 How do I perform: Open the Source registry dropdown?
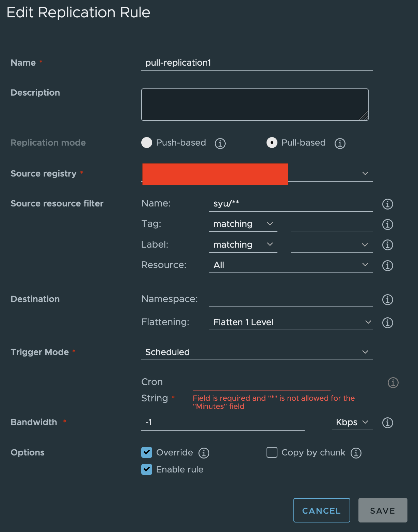(x=365, y=173)
